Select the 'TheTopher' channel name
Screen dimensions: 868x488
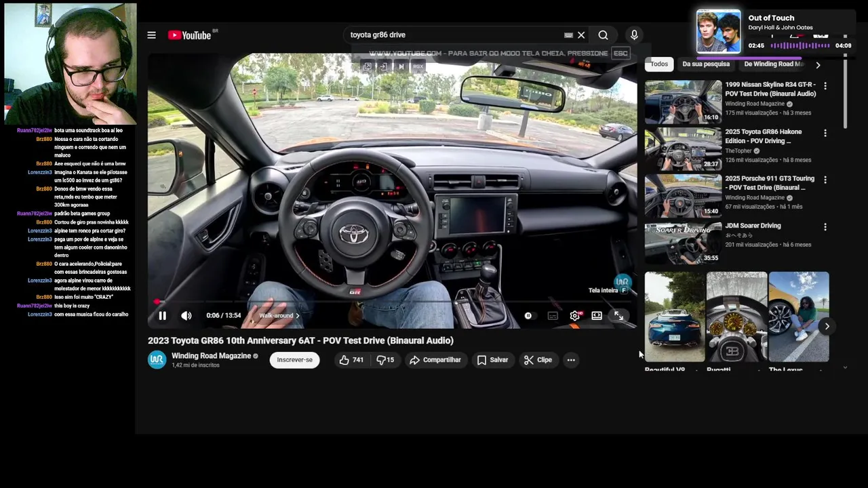(738, 151)
